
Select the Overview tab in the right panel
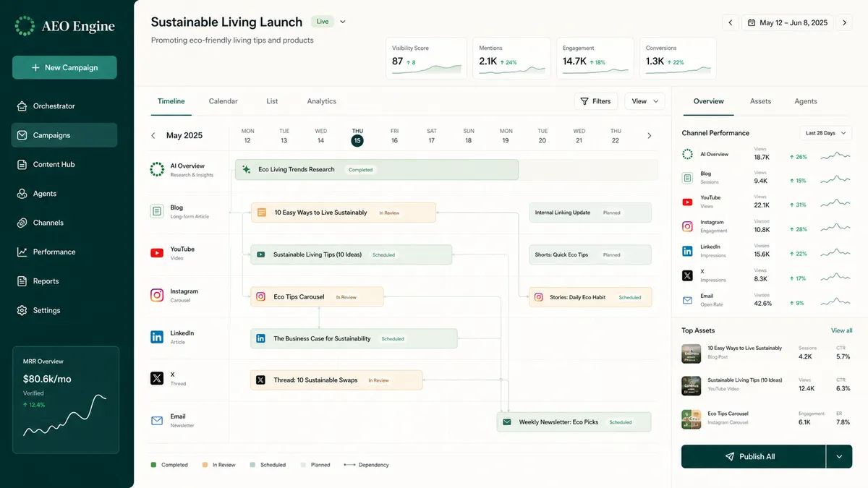(709, 101)
